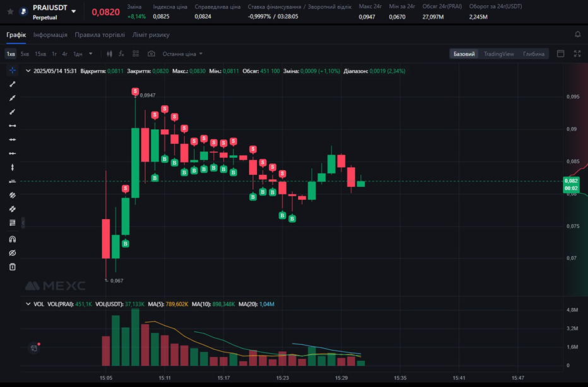Expand more timeframe options arrow
The height and width of the screenshot is (387, 588).
(91, 54)
